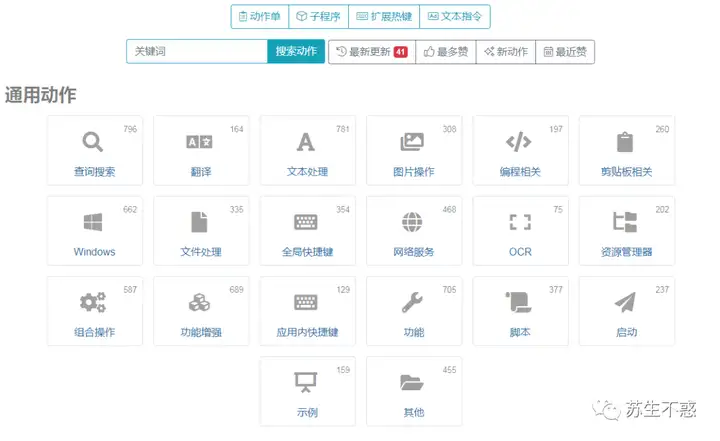Open the 资源管理器 folder tree icon
Viewport: 720px width, 441px height.
[625, 222]
